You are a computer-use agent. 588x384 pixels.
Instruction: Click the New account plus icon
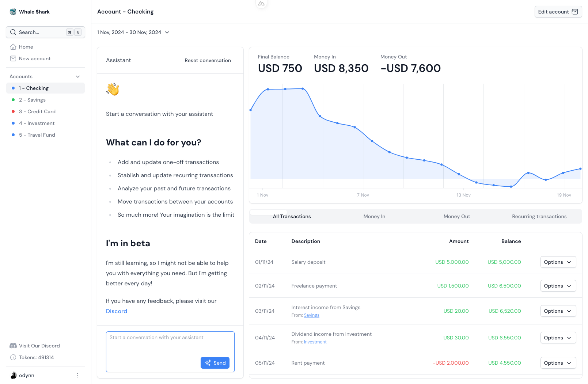pos(13,58)
